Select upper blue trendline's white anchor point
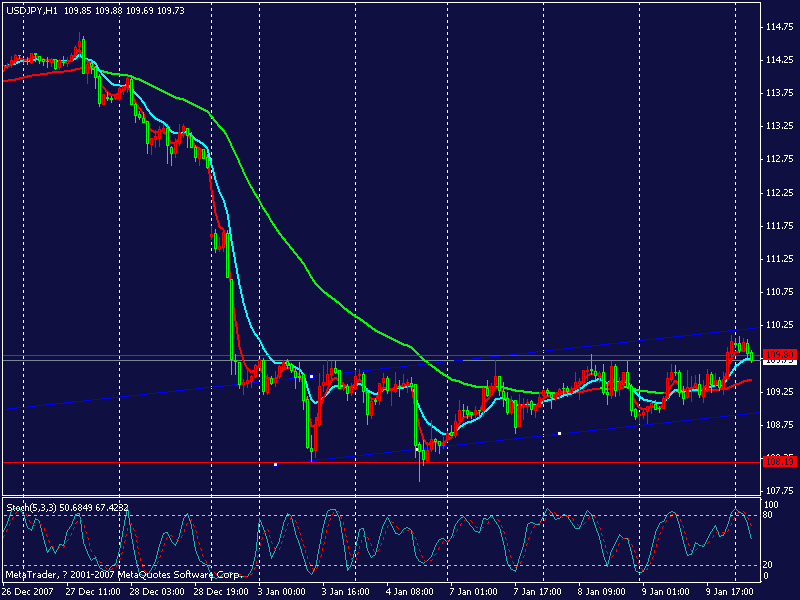Screen dimensions: 800x600 pyautogui.click(x=312, y=377)
